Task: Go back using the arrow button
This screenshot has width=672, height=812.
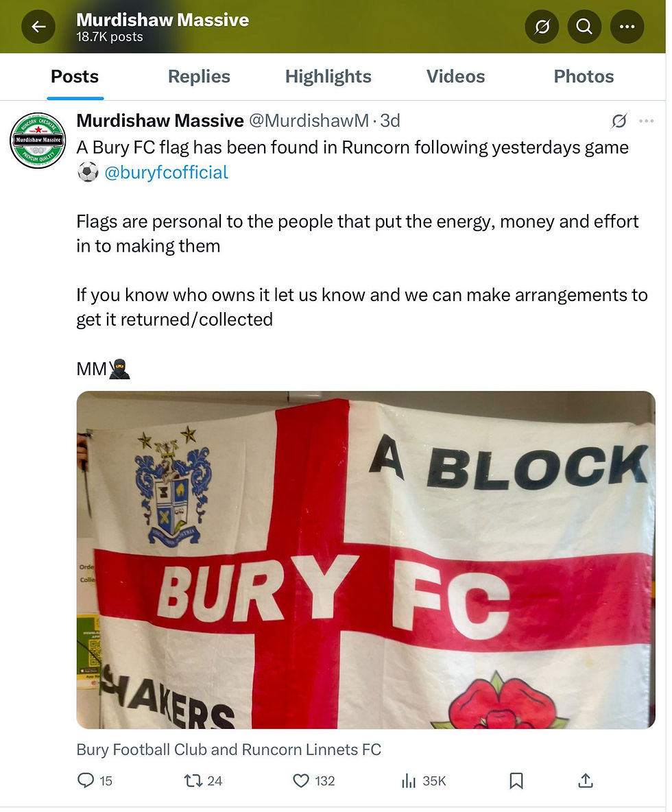Action: click(38, 27)
